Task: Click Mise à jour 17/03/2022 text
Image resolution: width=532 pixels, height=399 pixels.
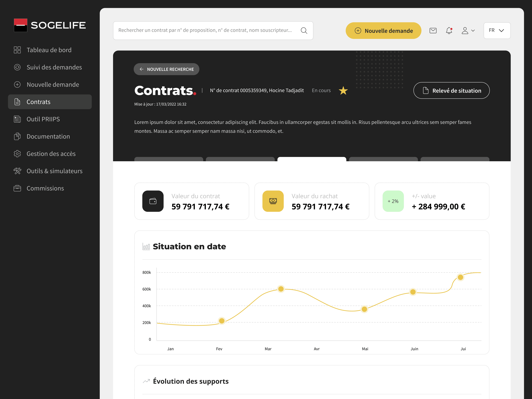Action: click(160, 104)
